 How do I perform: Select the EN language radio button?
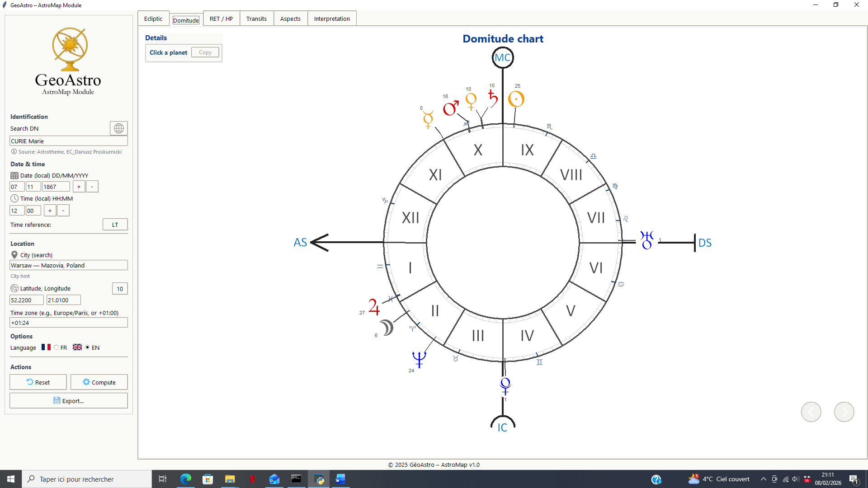(88, 347)
